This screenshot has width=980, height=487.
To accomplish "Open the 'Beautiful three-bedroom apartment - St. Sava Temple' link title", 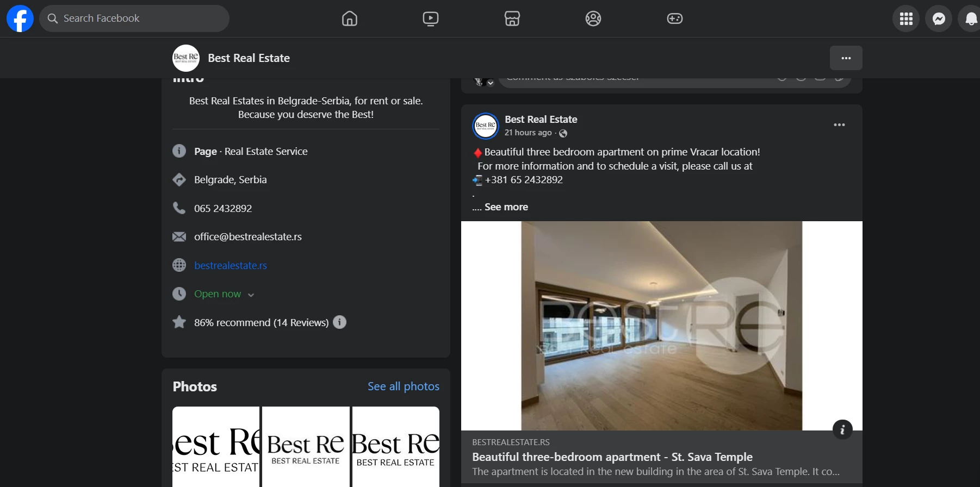I will pos(612,457).
